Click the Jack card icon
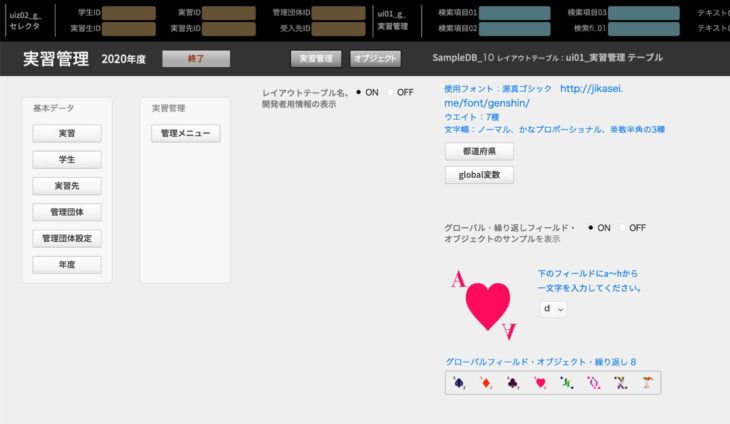This screenshot has height=424, width=730. tap(567, 382)
